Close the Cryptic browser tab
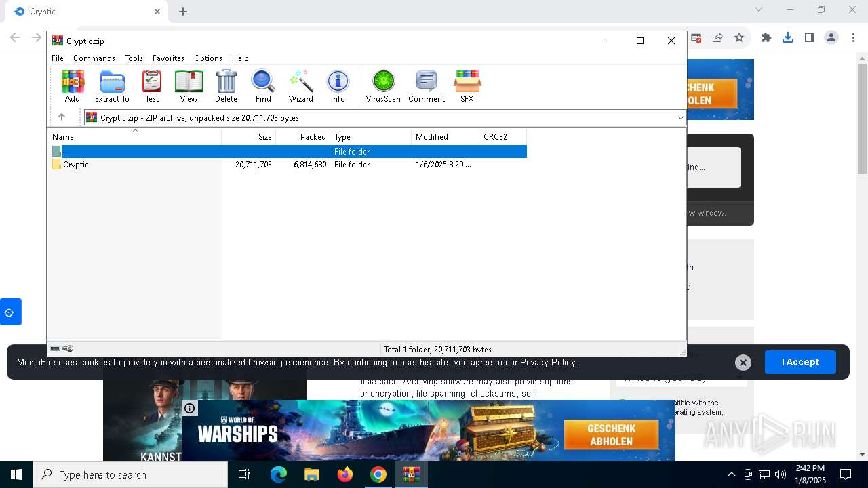The image size is (868, 488). point(157,12)
